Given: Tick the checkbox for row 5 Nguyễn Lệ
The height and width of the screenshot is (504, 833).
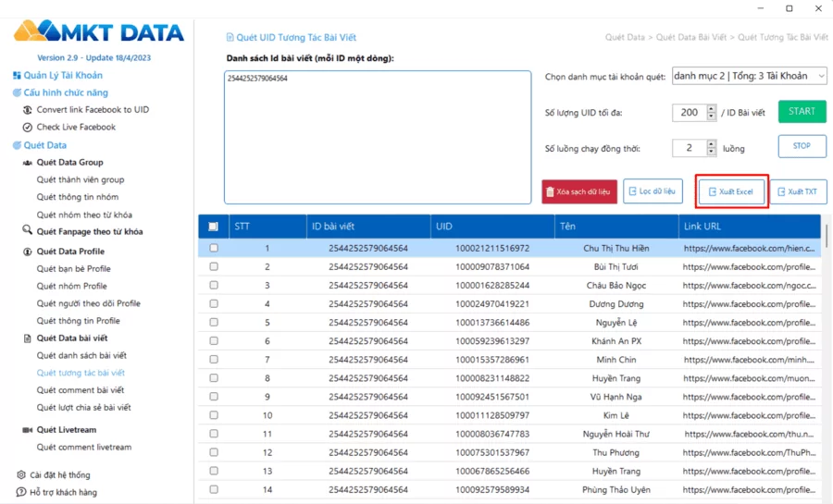Looking at the screenshot, I should tap(214, 323).
